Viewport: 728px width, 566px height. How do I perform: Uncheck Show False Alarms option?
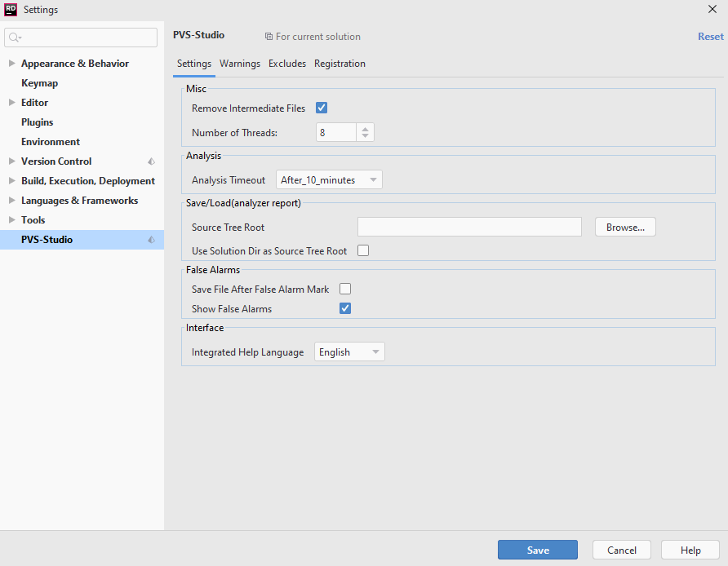coord(345,308)
